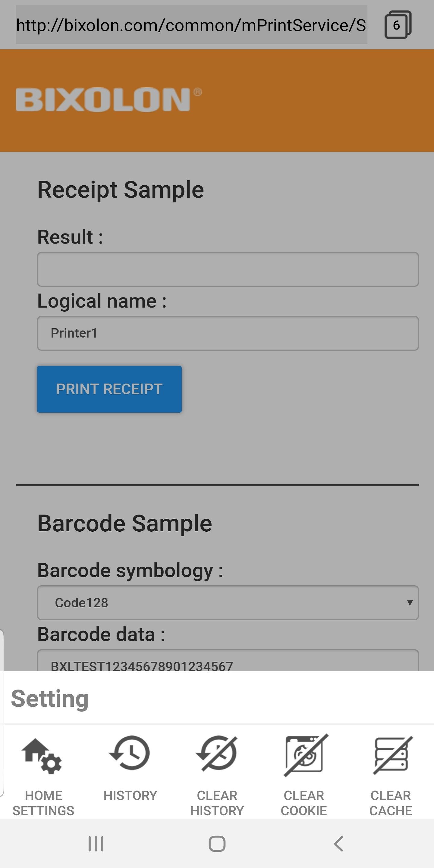This screenshot has height=868, width=434.
Task: Tap the Android back navigation button
Action: tap(338, 844)
